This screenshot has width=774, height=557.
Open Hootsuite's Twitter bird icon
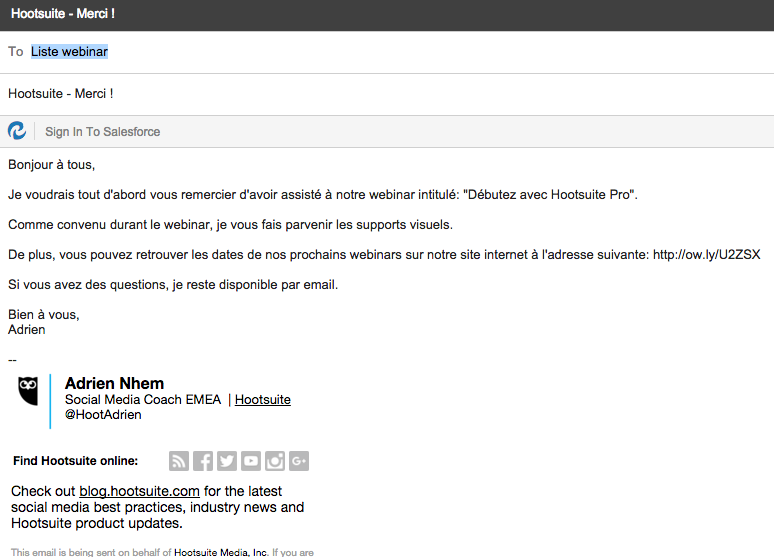coord(227,461)
